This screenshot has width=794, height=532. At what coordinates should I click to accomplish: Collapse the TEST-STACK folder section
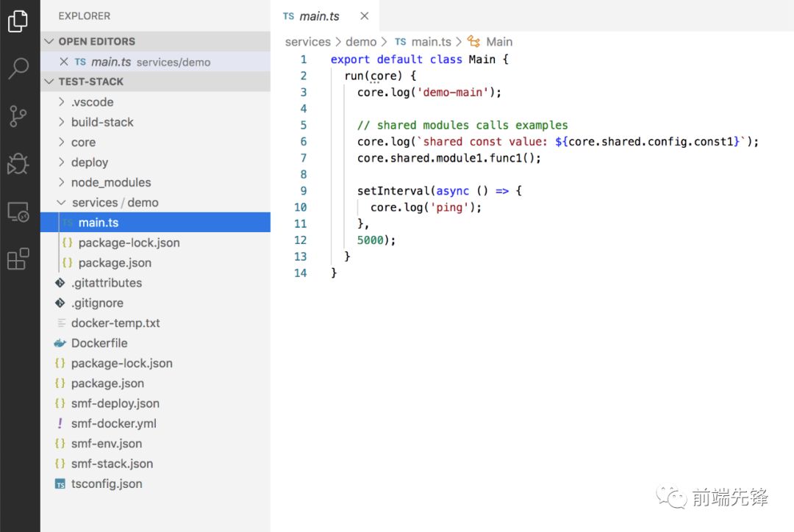pyautogui.click(x=50, y=82)
